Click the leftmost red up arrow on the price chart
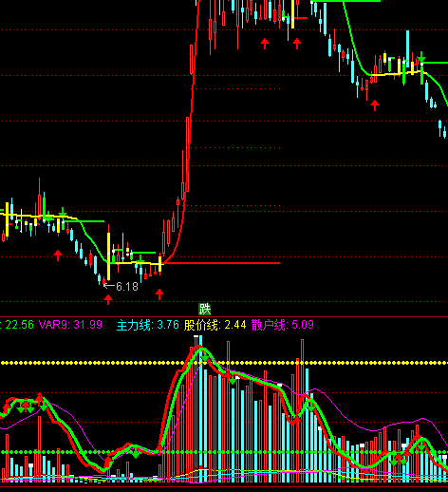448x492 pixels. (58, 255)
